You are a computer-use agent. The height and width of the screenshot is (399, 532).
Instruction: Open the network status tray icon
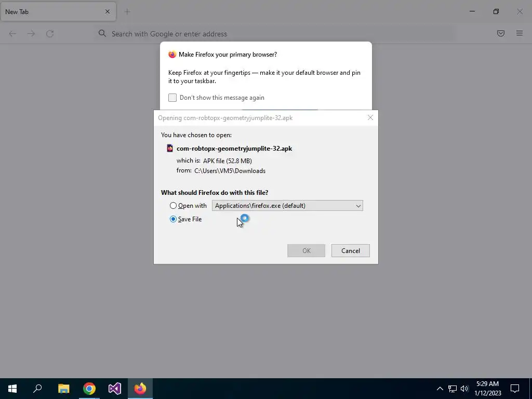pos(453,389)
